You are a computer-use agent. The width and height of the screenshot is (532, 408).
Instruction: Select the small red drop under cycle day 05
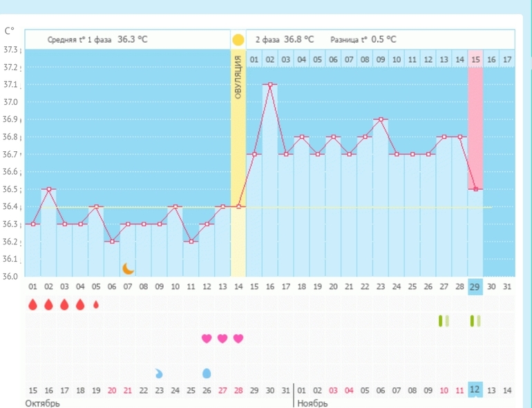point(96,304)
